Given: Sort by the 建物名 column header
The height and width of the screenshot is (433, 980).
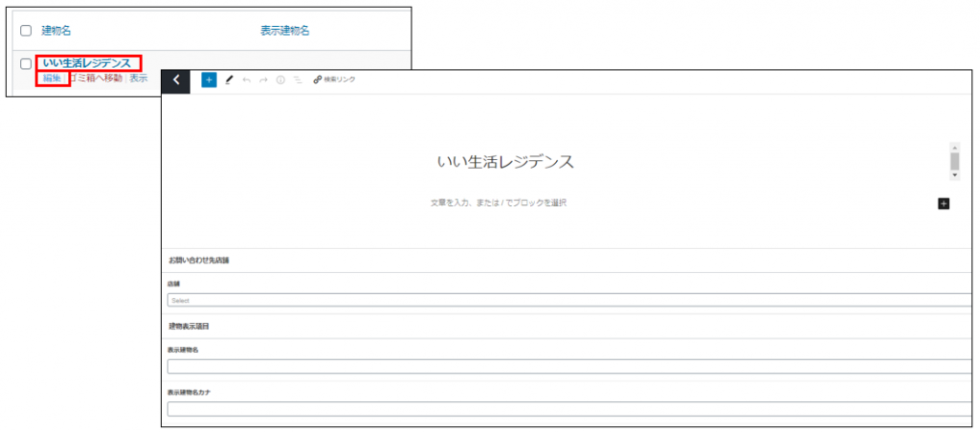Looking at the screenshot, I should coord(57,31).
